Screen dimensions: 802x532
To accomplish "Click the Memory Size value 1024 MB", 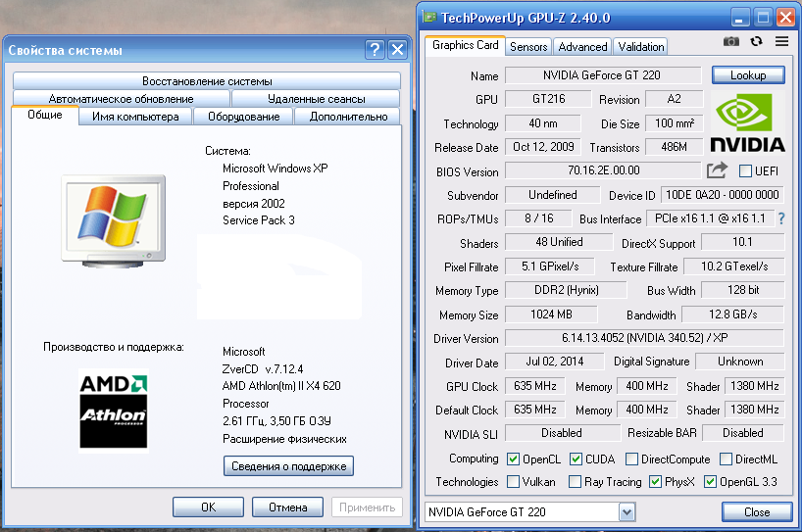I will (551, 314).
